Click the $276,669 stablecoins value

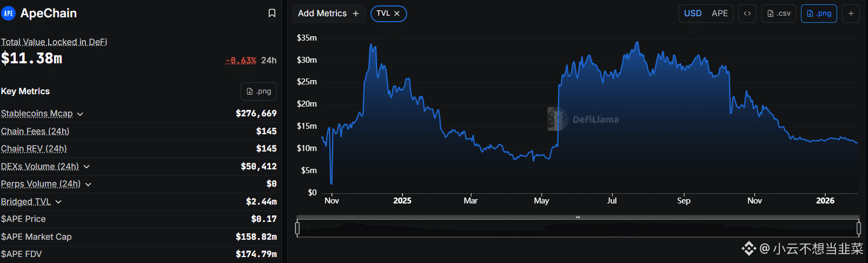(256, 114)
